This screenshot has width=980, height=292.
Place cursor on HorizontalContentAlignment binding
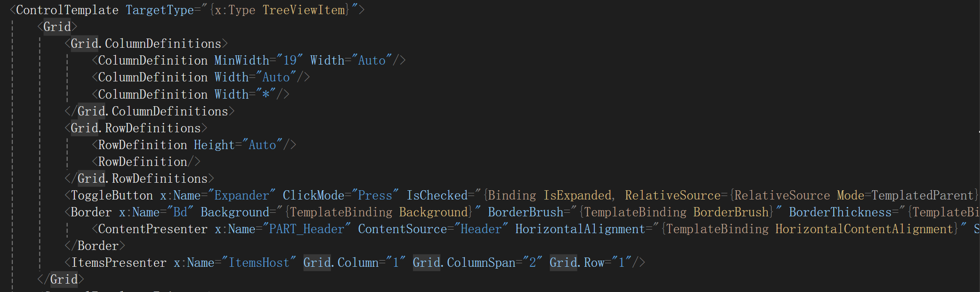pos(864,229)
